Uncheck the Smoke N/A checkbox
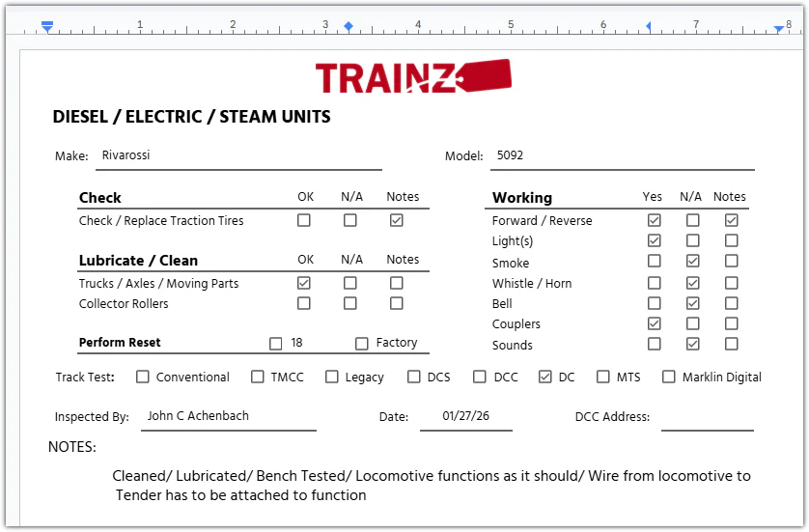The height and width of the screenshot is (532, 809). click(693, 262)
